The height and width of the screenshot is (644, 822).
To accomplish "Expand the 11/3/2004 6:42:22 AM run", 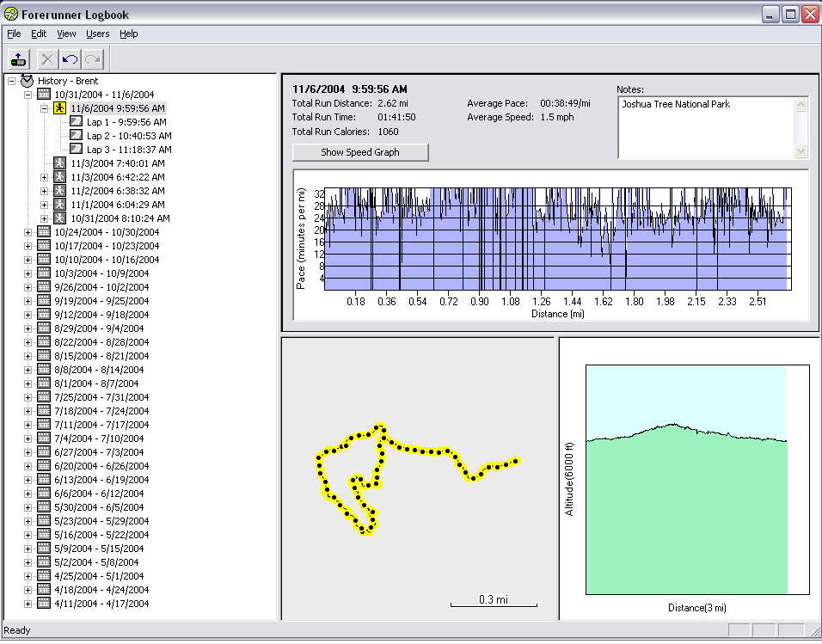I will 45,177.
